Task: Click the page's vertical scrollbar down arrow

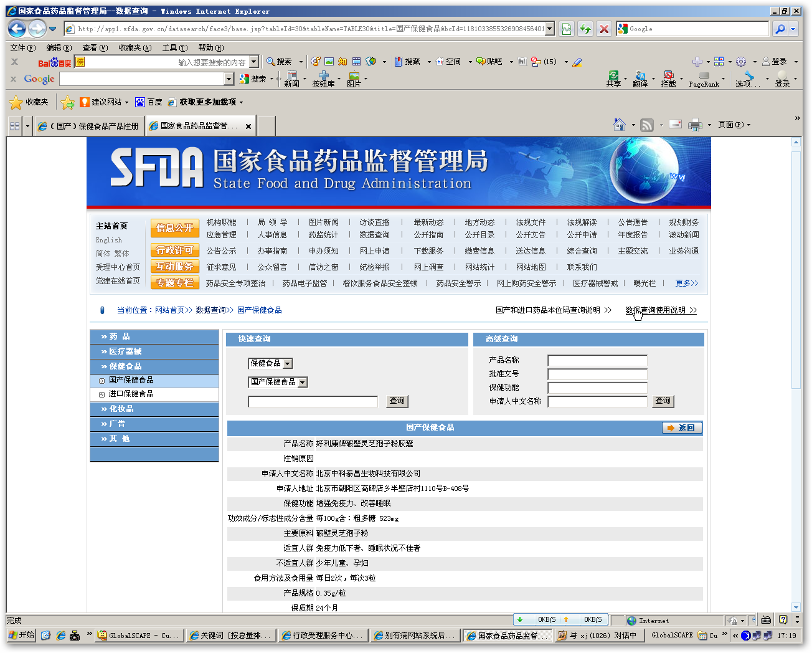Action: pyautogui.click(x=796, y=606)
